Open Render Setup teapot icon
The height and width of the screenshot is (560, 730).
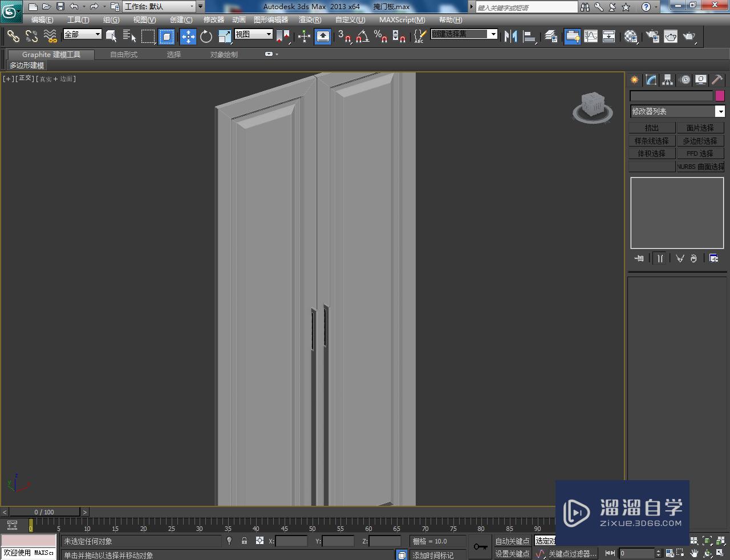[652, 36]
